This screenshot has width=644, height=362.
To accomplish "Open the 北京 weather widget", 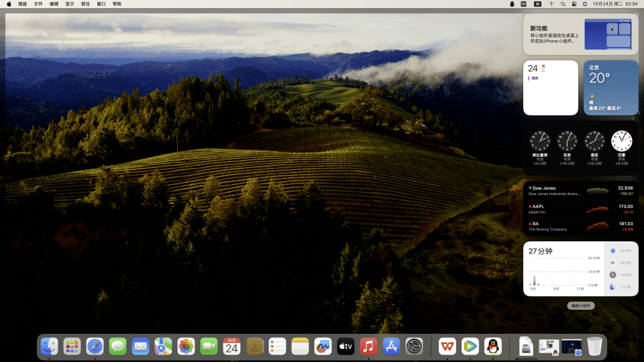I will 610,88.
